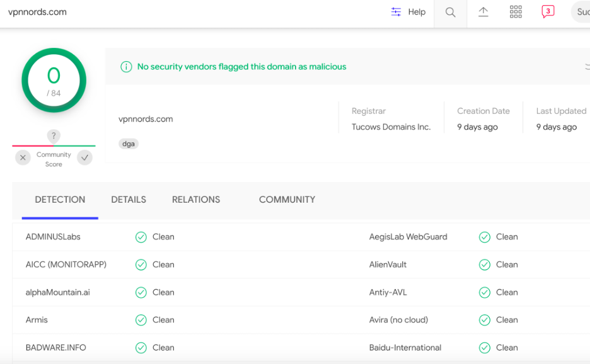This screenshot has width=590, height=364.
Task: Open notifications with 3 badge
Action: 548,12
